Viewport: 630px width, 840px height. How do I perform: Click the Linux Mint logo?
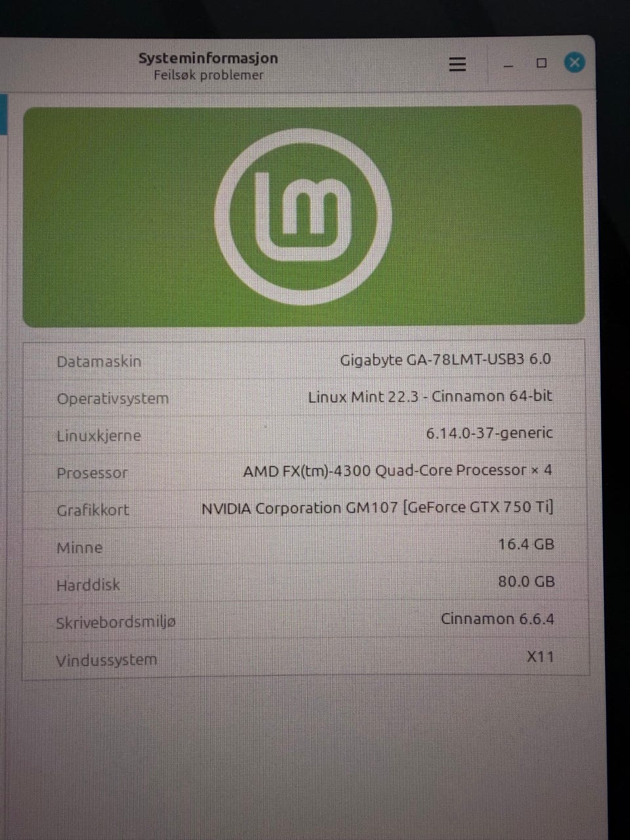tap(303, 217)
